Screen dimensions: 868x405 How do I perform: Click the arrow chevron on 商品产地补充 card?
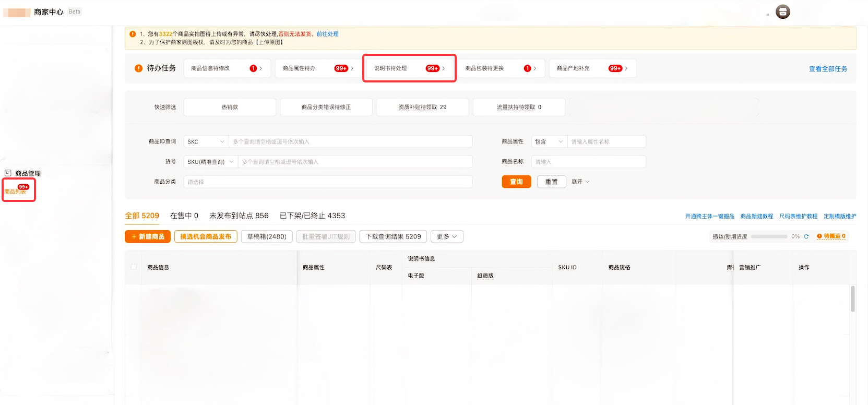pos(626,68)
